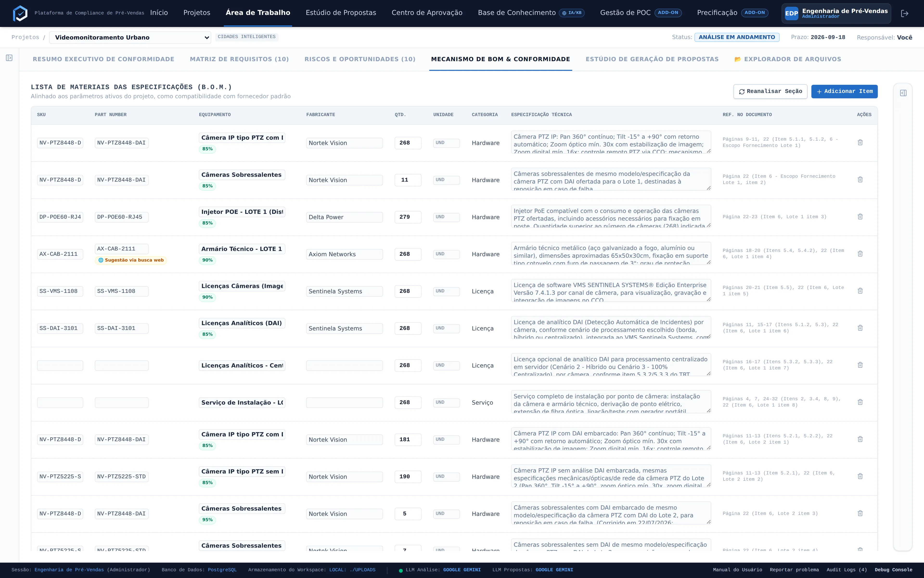
Task: Edit SKU field DP-POE60-RJ4
Action: click(x=60, y=217)
